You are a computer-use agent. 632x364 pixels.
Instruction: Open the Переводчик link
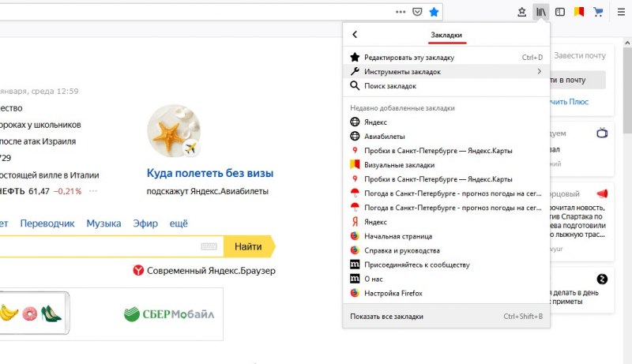click(x=47, y=223)
